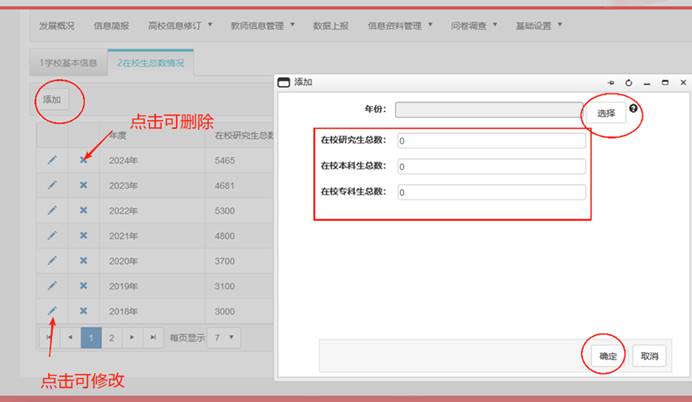Click the delete X for 2020年 row

pos(84,261)
